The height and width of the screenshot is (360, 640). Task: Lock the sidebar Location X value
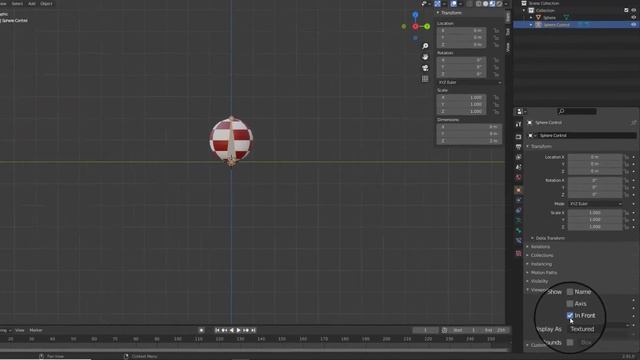click(496, 31)
